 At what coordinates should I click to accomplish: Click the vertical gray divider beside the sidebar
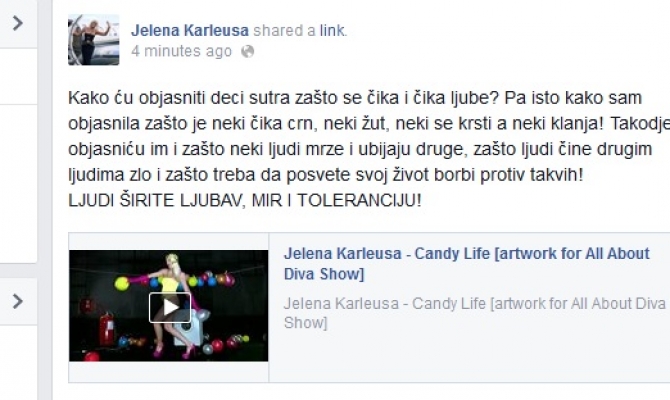coord(45,200)
